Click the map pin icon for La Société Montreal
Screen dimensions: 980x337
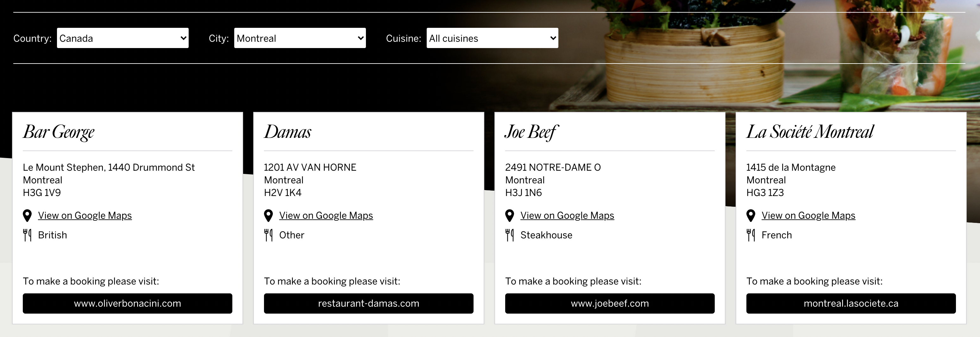coord(751,215)
